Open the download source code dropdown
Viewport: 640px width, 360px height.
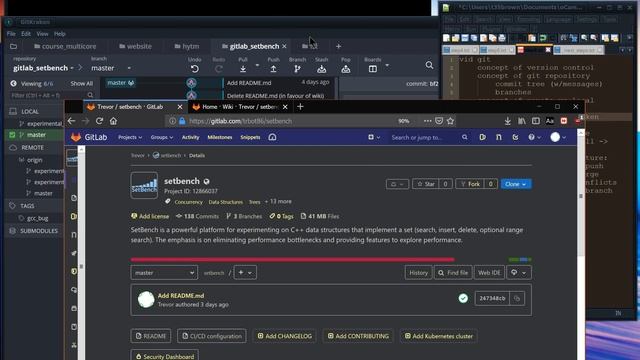point(519,273)
